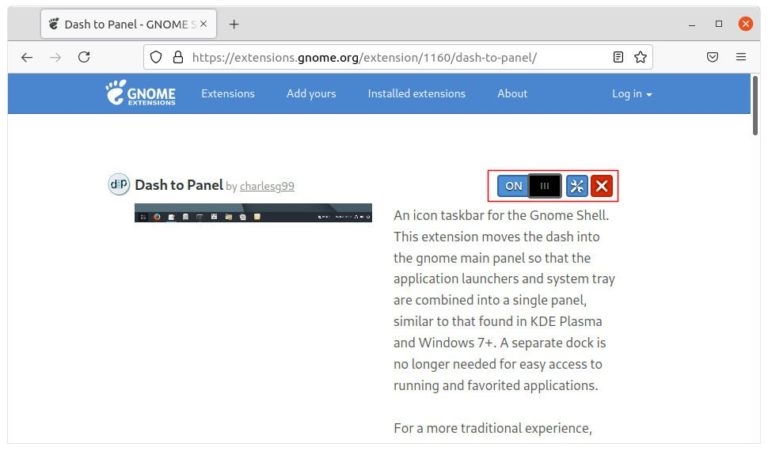This screenshot has width=768, height=451.
Task: Open a new browser tab
Action: (x=234, y=24)
